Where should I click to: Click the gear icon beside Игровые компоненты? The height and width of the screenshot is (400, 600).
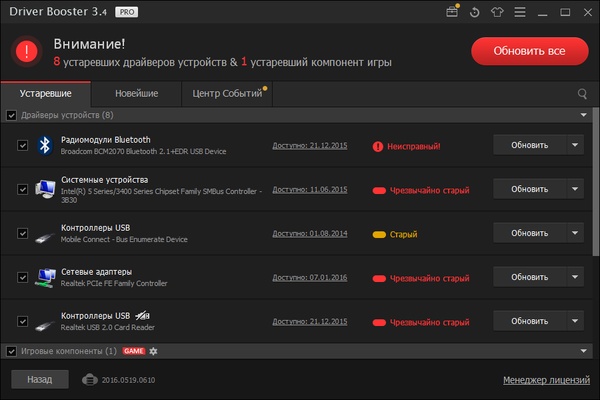coord(154,352)
